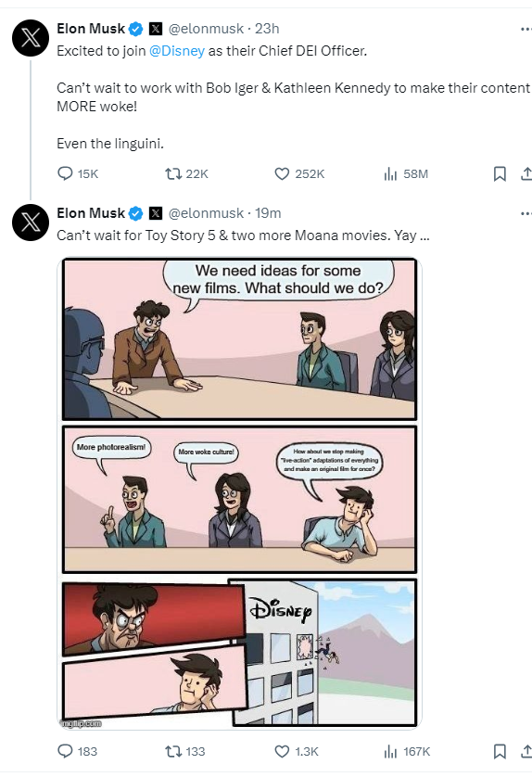Reply to the Toy Story 5 tweet
This screenshot has width=532, height=777.
[77, 751]
